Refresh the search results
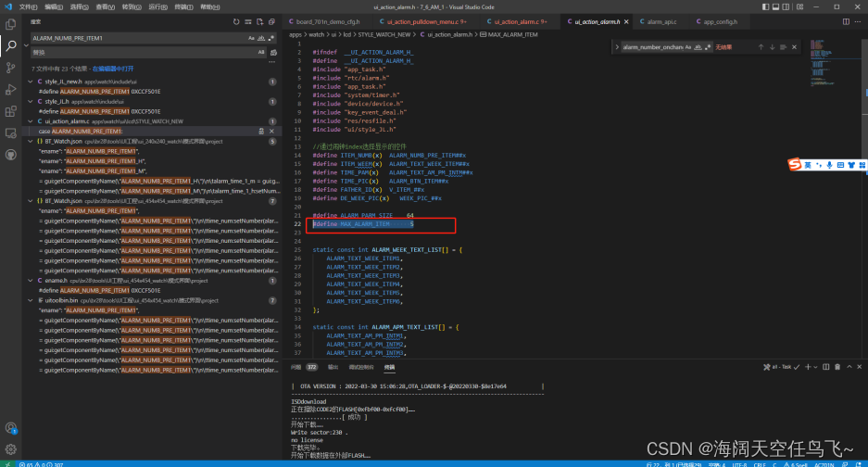The width and height of the screenshot is (868, 467). tap(236, 21)
